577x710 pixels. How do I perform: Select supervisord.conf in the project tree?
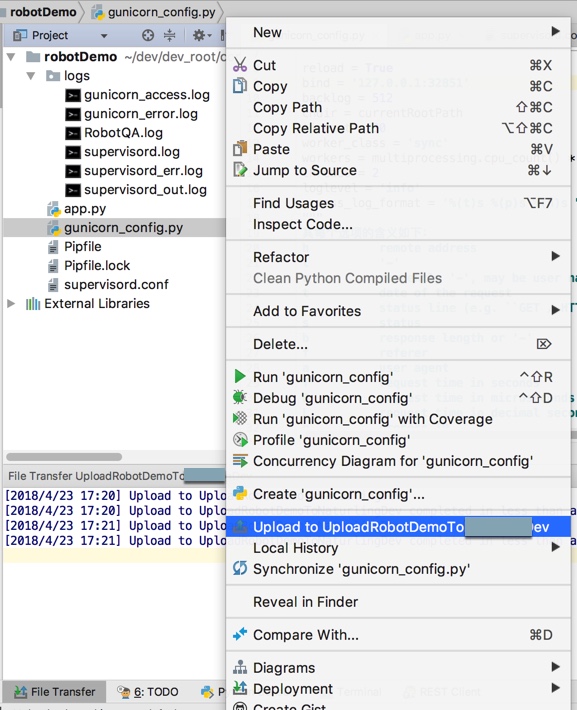(x=116, y=284)
